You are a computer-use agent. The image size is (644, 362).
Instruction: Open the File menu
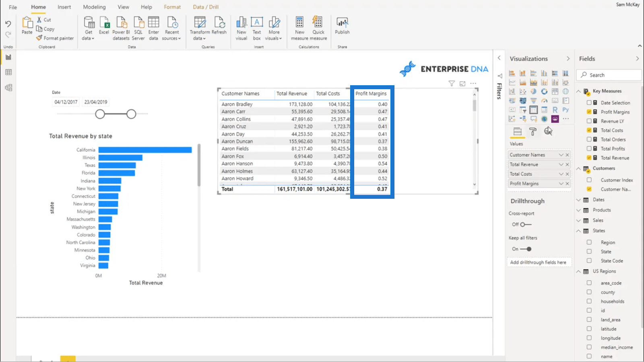[x=13, y=7]
